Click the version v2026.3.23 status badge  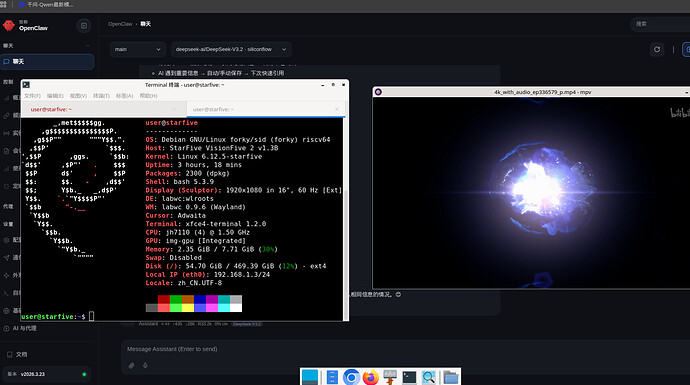tap(47, 374)
